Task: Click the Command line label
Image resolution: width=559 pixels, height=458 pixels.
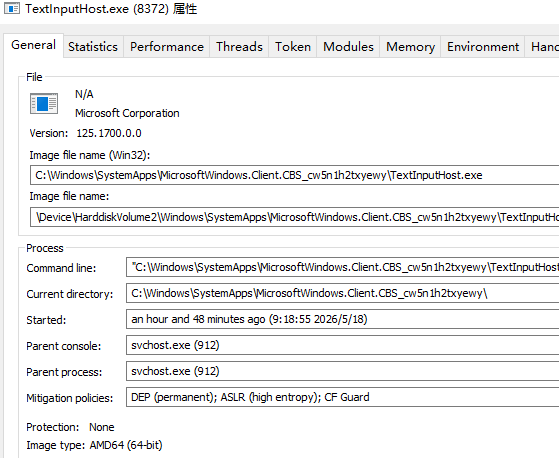Action: coord(61,268)
